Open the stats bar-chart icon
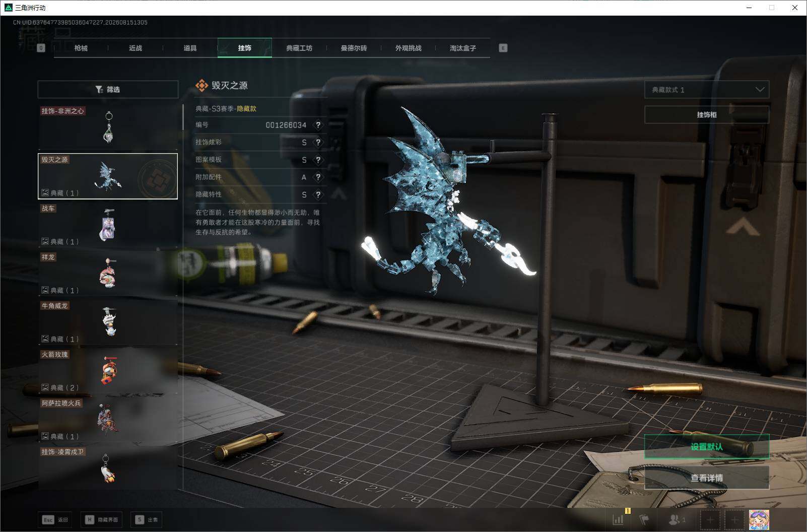The width and height of the screenshot is (807, 532). (618, 519)
